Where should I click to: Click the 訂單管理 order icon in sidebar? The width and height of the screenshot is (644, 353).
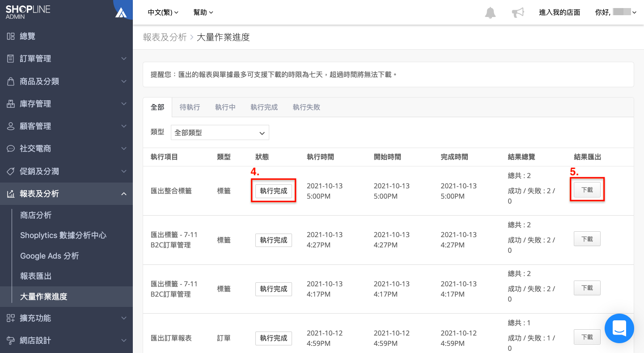[11, 59]
